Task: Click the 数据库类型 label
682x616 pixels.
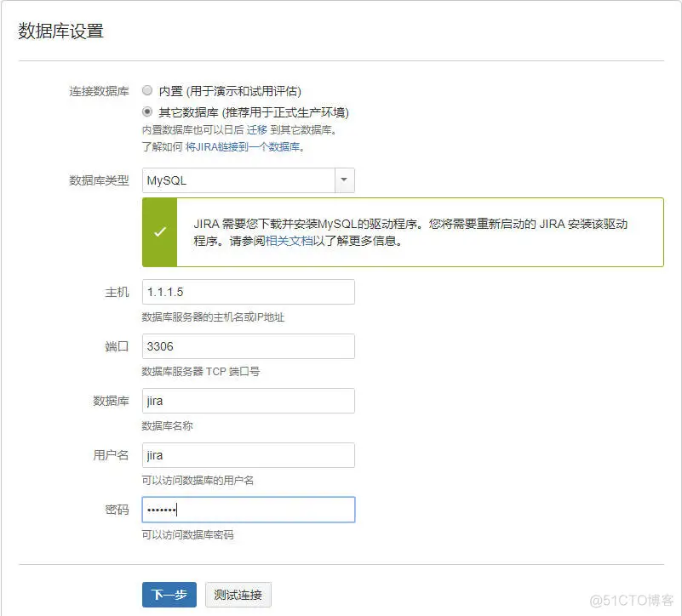Action: (99, 180)
